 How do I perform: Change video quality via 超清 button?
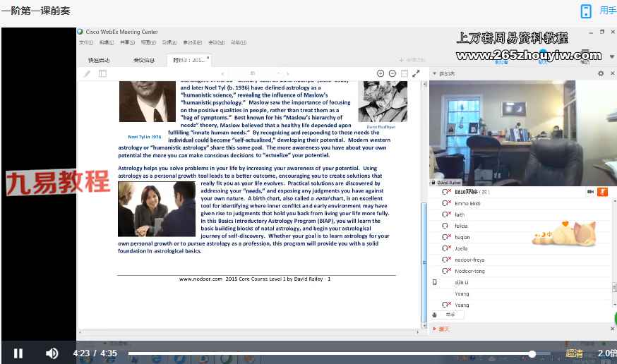click(x=574, y=353)
